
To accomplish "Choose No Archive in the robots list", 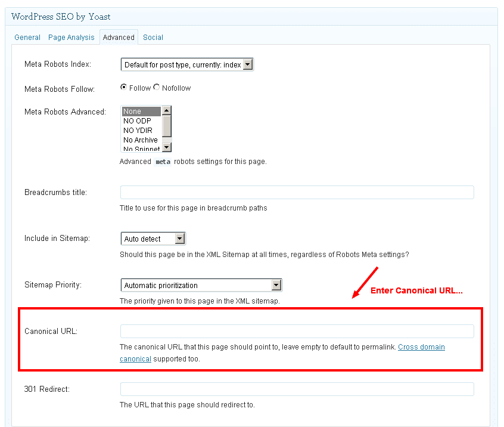I will point(141,140).
